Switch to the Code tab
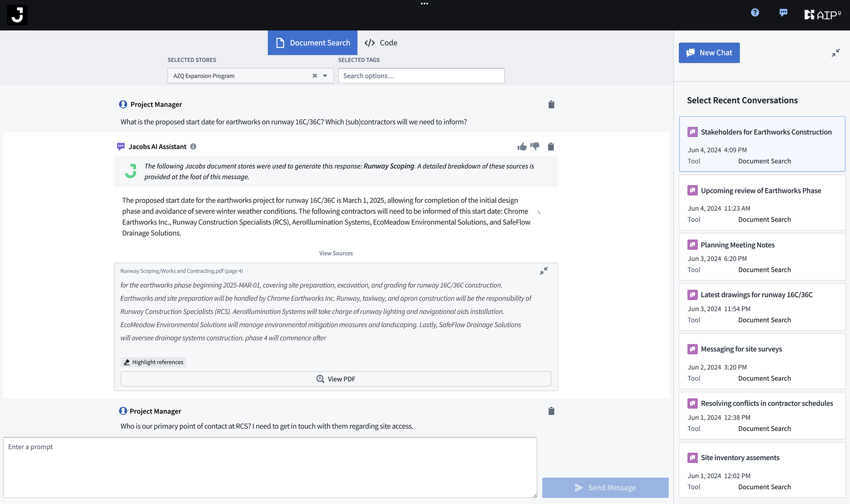Image resolution: width=850 pixels, height=504 pixels. [381, 42]
